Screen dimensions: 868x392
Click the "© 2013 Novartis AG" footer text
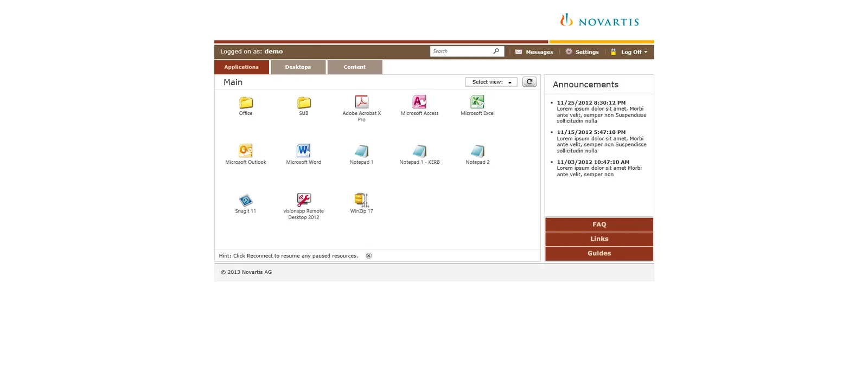coord(246,272)
